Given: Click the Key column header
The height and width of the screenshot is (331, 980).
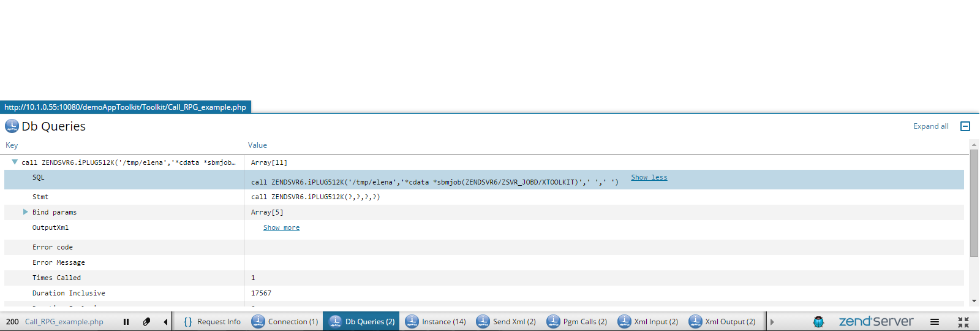Looking at the screenshot, I should pyautogui.click(x=12, y=145).
